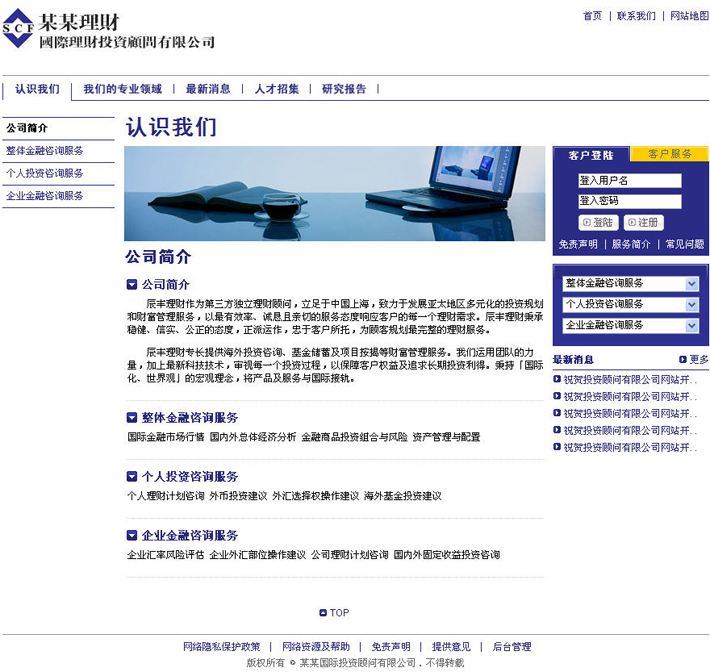Image resolution: width=710 pixels, height=672 pixels.
Task: Select 整体金融咨询服务 in the left sidebar
Action: pyautogui.click(x=44, y=151)
